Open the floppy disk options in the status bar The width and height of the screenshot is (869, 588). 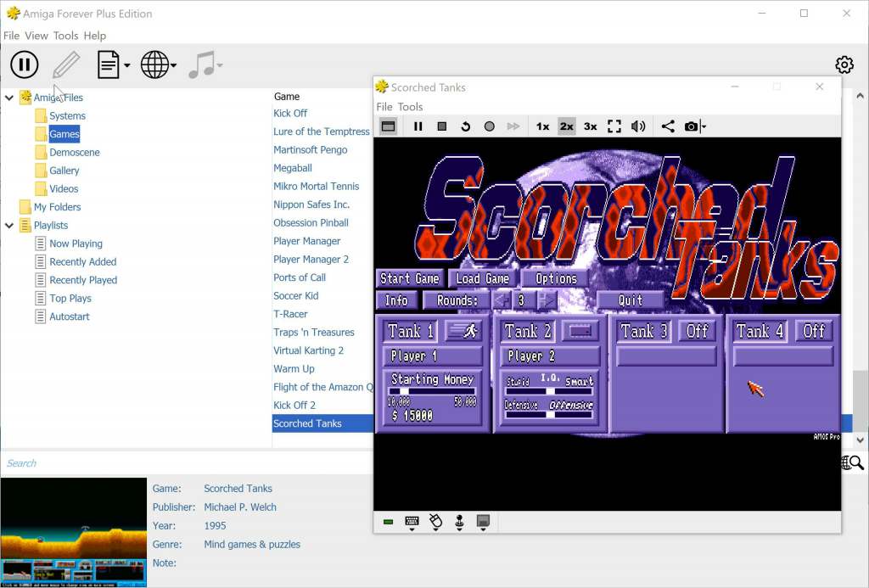(483, 522)
